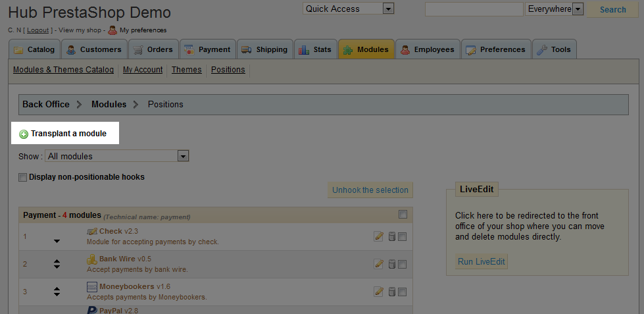Screen dimensions: 644x314
Task: Open the Employees tab
Action: (427, 49)
